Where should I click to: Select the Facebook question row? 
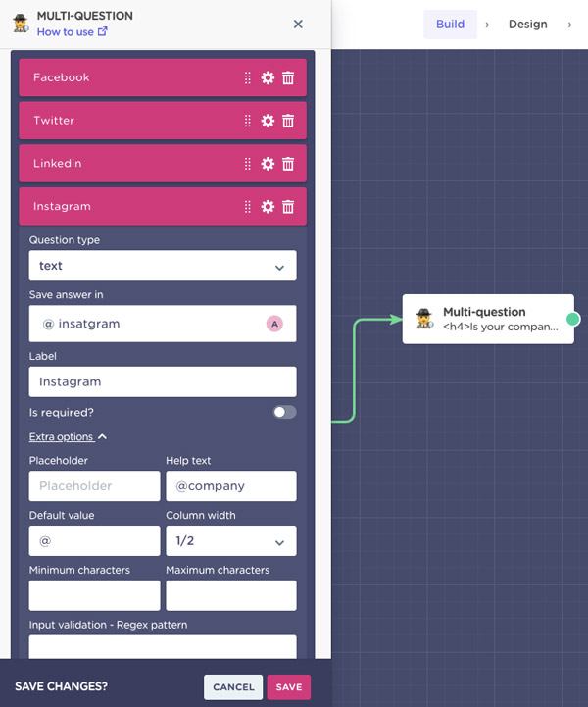pyautogui.click(x=163, y=77)
